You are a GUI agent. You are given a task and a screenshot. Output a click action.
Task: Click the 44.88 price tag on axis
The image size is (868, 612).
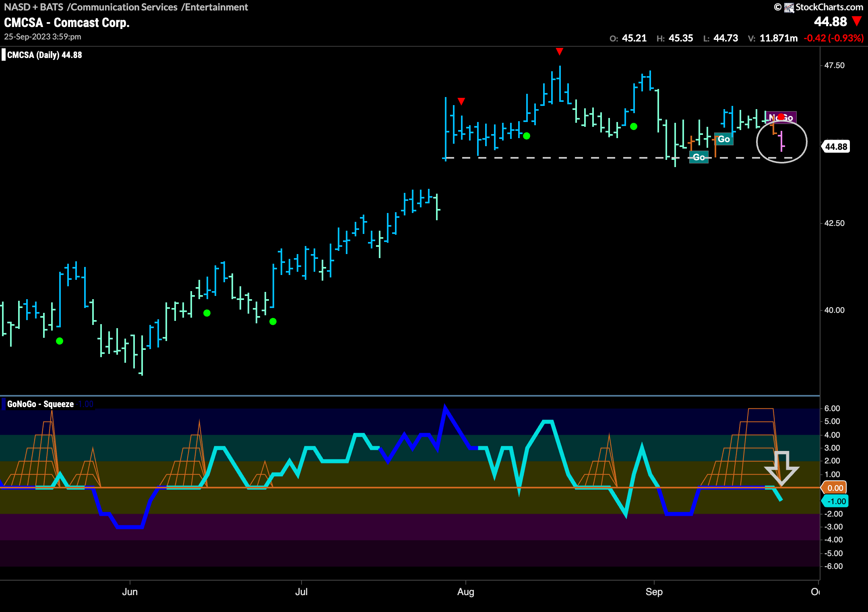click(836, 147)
